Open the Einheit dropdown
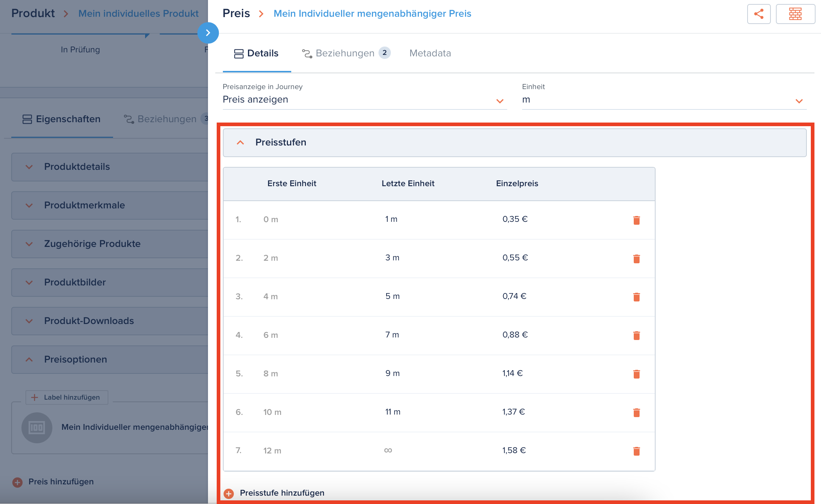The height and width of the screenshot is (504, 821). pos(664,99)
